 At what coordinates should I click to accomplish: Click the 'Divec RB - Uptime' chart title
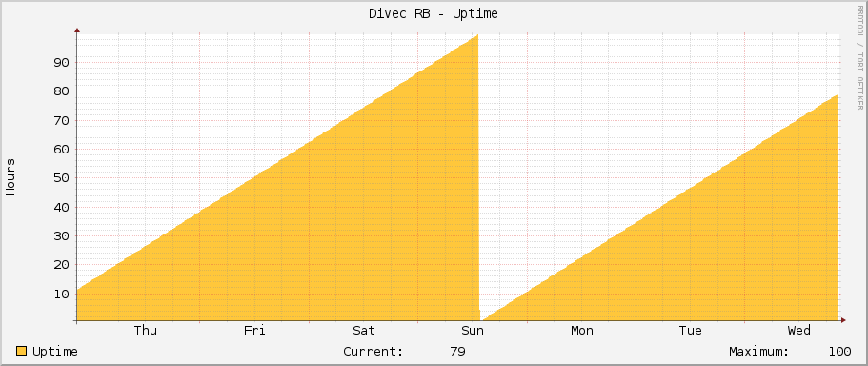(434, 14)
